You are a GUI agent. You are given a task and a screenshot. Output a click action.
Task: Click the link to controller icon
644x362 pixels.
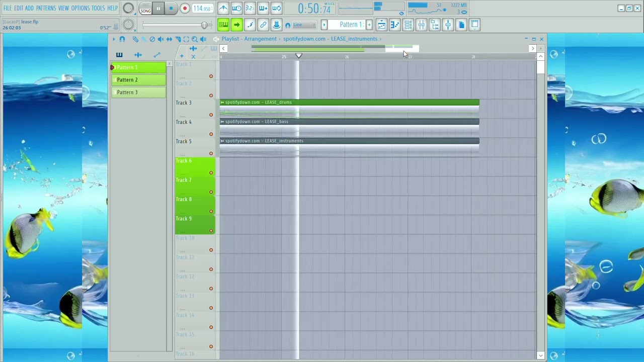(x=263, y=25)
